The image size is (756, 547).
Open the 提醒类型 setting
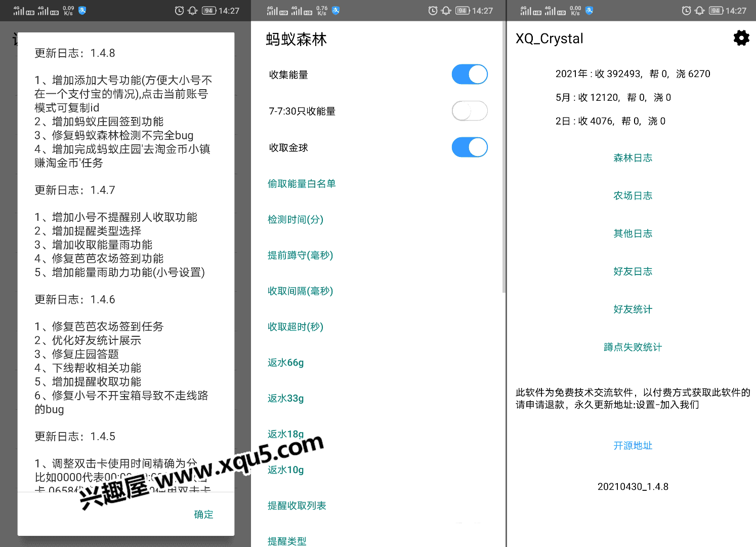pos(287,541)
